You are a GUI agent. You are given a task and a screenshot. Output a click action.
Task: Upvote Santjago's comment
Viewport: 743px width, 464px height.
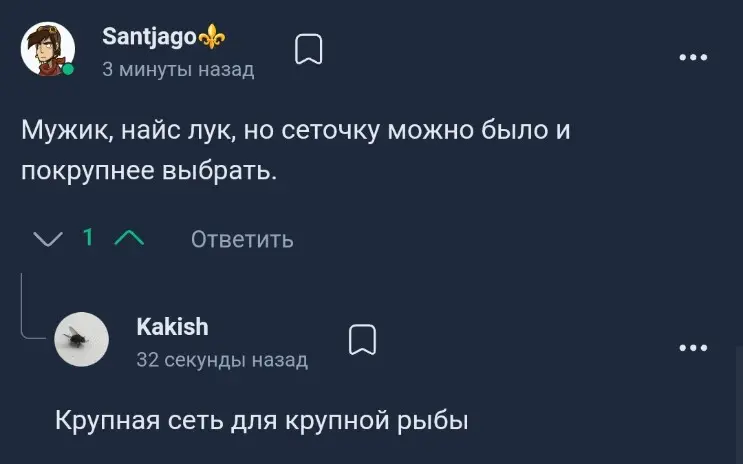click(129, 238)
